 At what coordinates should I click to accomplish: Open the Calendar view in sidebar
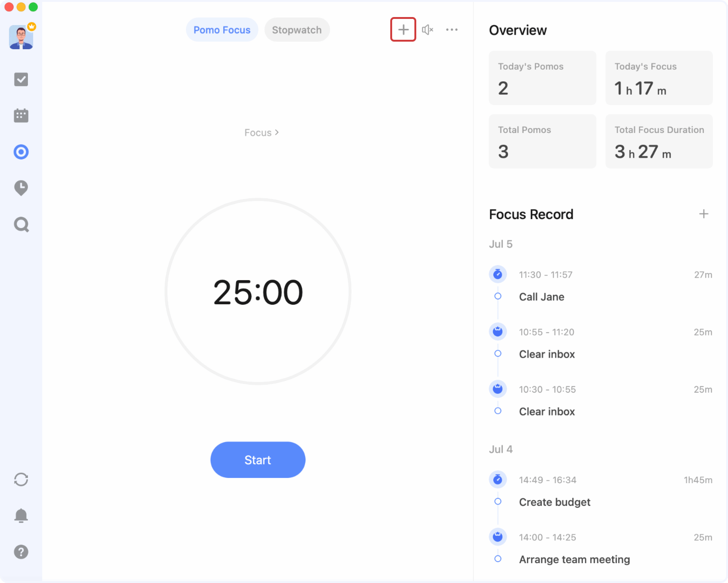click(x=21, y=115)
